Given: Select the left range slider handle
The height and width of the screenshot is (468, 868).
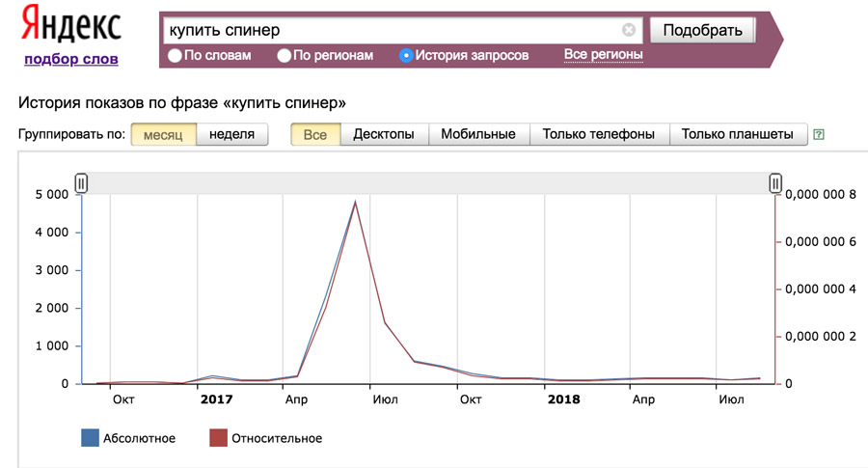Looking at the screenshot, I should (x=81, y=182).
